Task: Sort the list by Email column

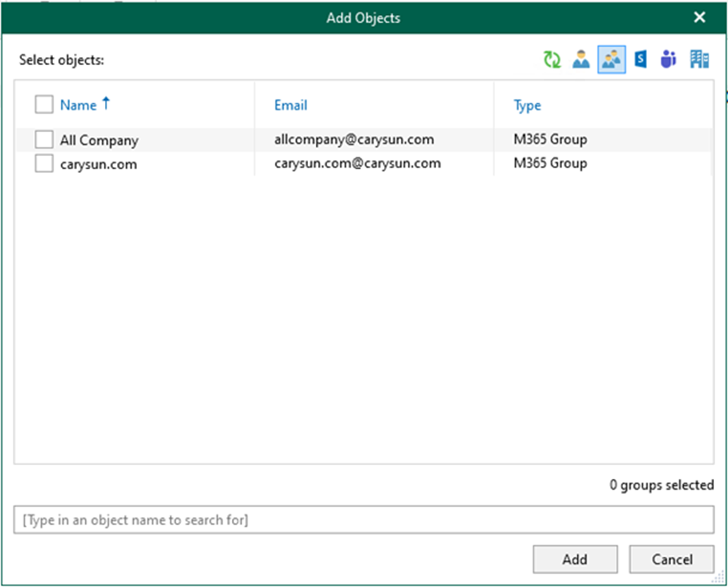Action: (x=290, y=106)
